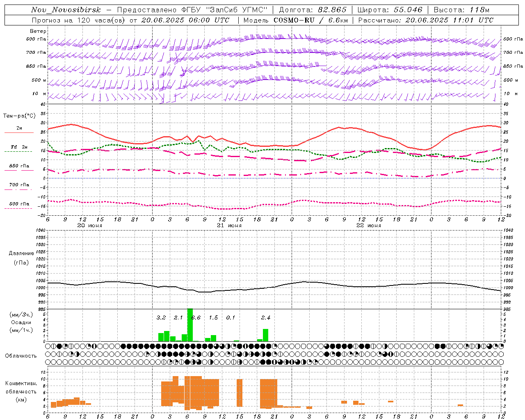The height and width of the screenshot is (420, 525).
Task: Click the 21 июня date label
Action: (229, 226)
